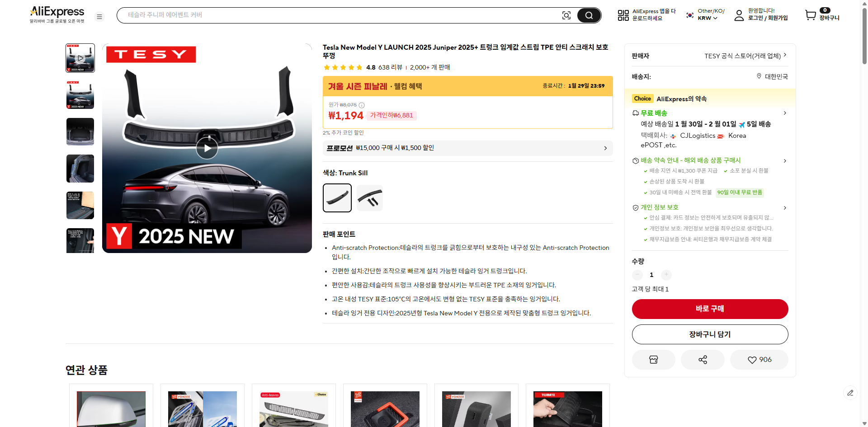
Task: Expand the 프로모션 discount row
Action: pos(468,148)
